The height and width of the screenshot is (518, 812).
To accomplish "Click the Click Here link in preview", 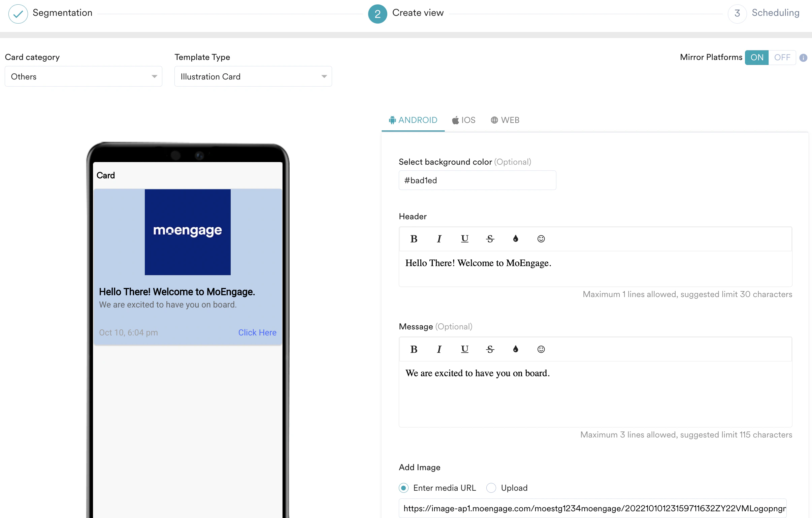I will click(257, 332).
